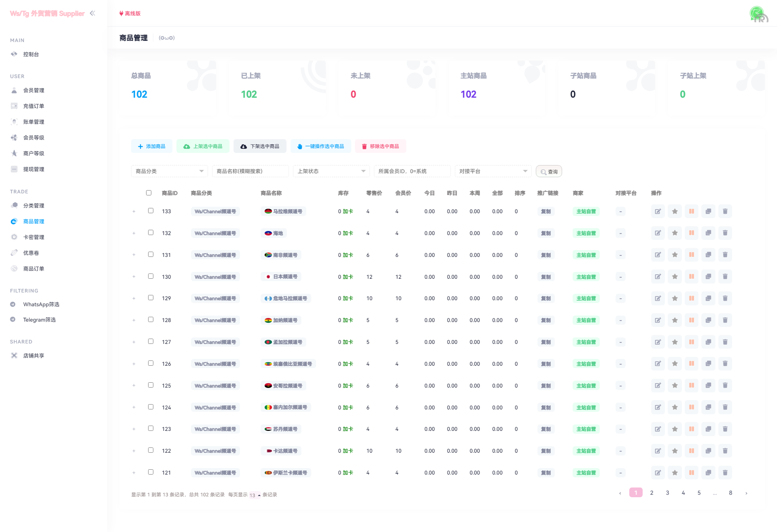Click the red 移除选中商品 button
Viewport: 777px width, 532px height.
(380, 146)
